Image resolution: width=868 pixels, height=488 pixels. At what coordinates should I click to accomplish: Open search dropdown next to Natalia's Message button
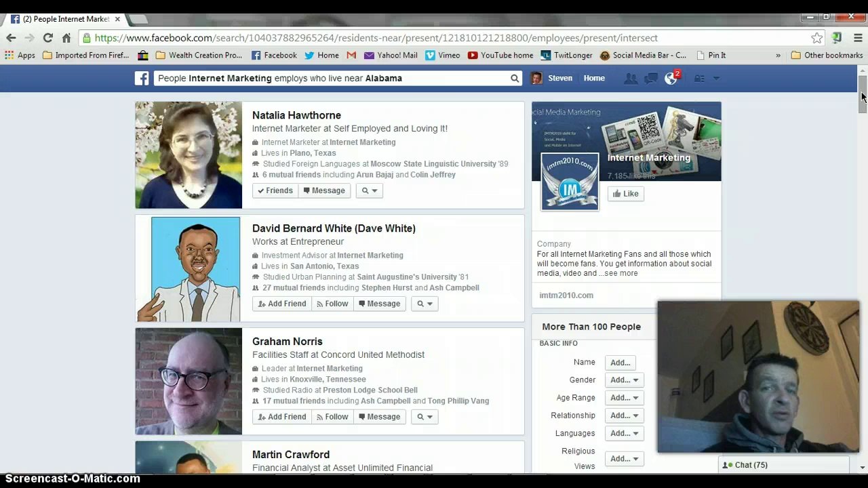point(370,191)
